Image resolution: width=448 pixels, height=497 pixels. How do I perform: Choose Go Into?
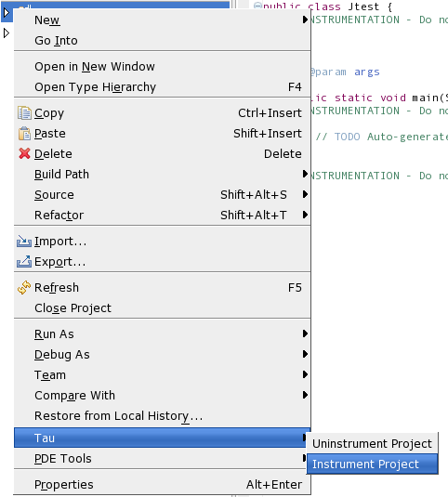pyautogui.click(x=162, y=41)
